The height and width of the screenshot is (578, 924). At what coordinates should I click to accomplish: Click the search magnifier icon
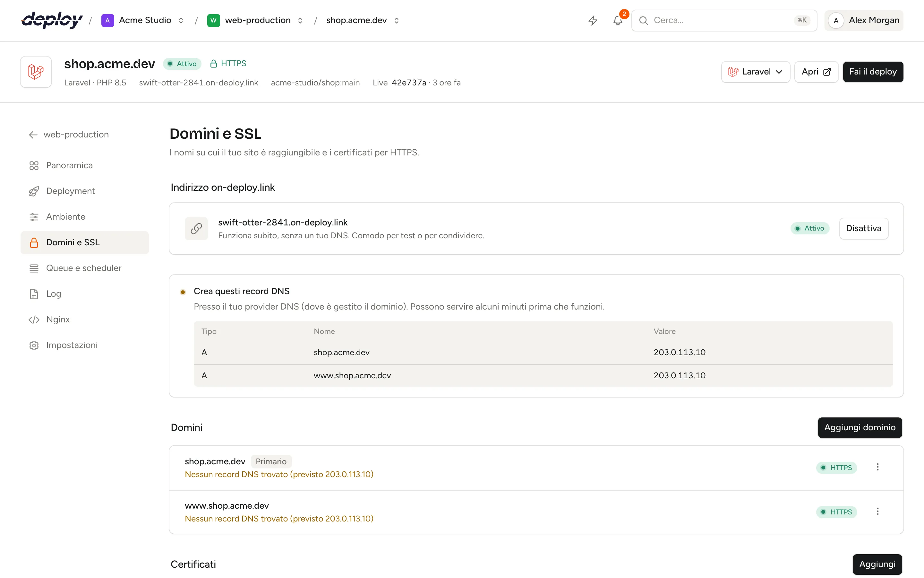point(643,20)
